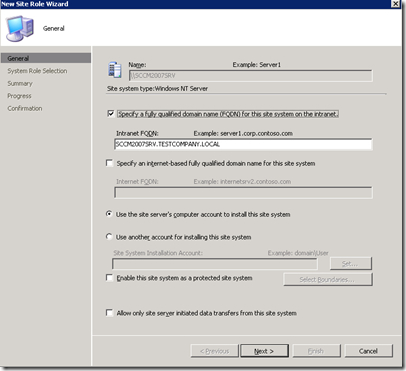Screen dimensions: 406x371
Task: Click the 'Site system type:Windows NT Server' text
Action: (157, 89)
